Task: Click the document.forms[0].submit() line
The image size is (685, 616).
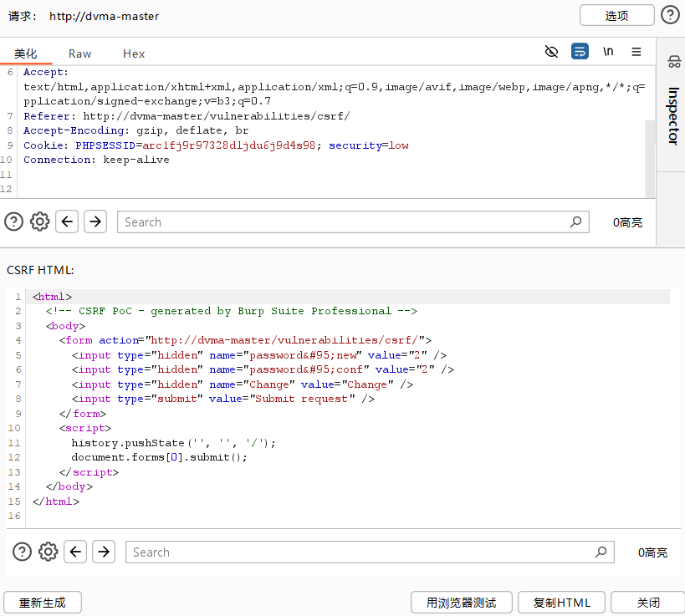Action: [x=160, y=457]
